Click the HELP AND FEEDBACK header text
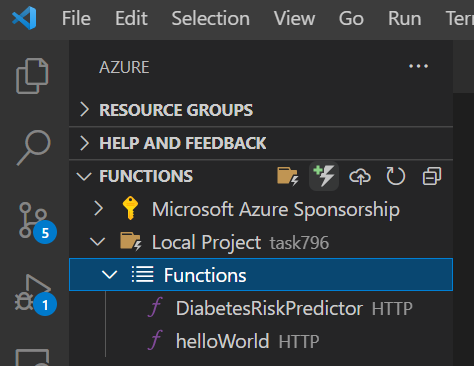474x366 pixels. click(183, 143)
